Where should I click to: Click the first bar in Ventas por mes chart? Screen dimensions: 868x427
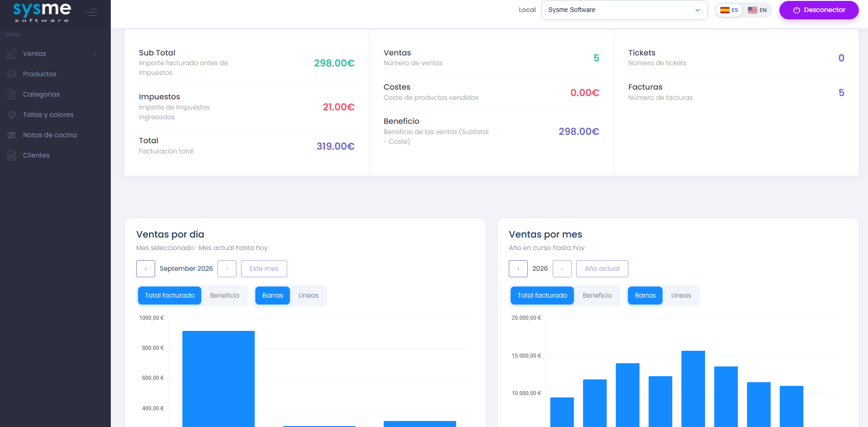(x=562, y=412)
